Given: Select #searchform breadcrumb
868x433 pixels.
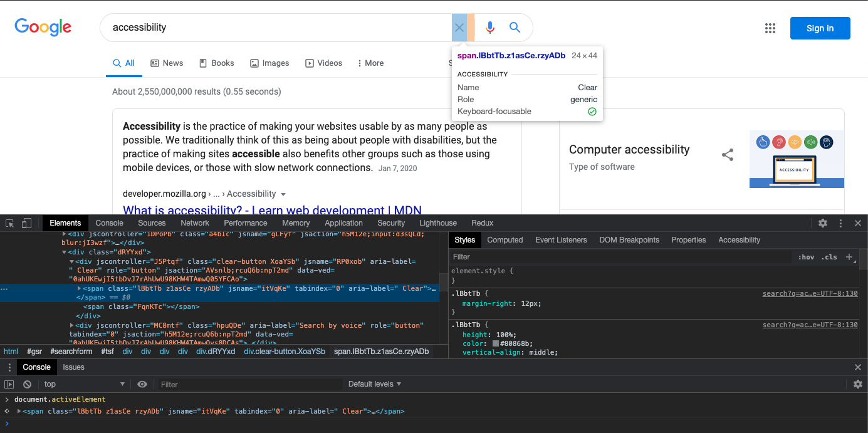Looking at the screenshot, I should click(71, 352).
